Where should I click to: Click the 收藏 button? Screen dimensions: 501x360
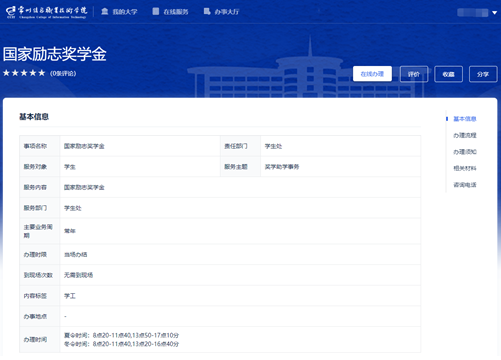(x=449, y=74)
